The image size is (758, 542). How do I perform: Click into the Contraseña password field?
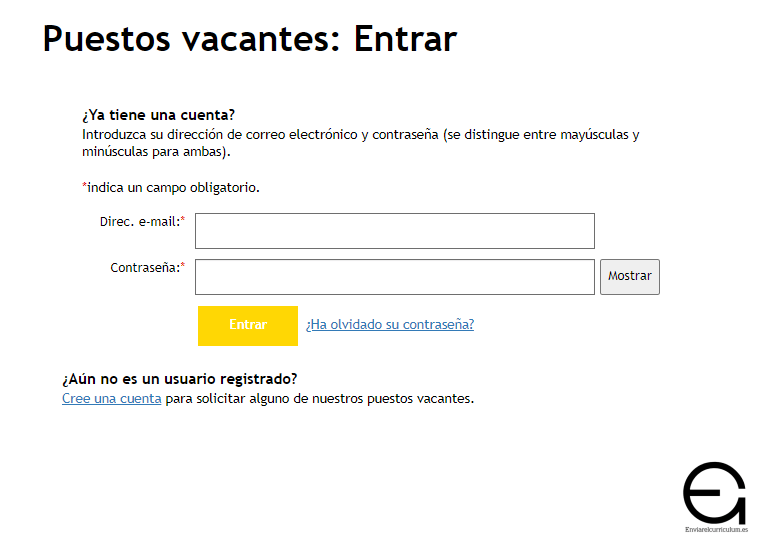[394, 277]
